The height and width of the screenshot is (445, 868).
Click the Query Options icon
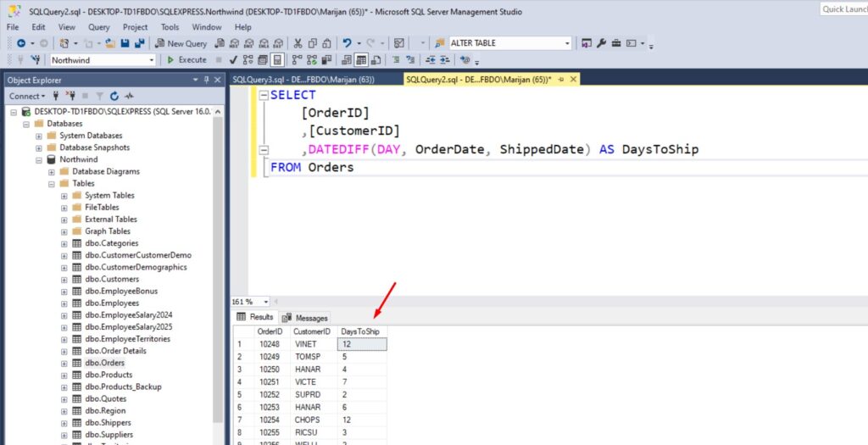(x=261, y=60)
